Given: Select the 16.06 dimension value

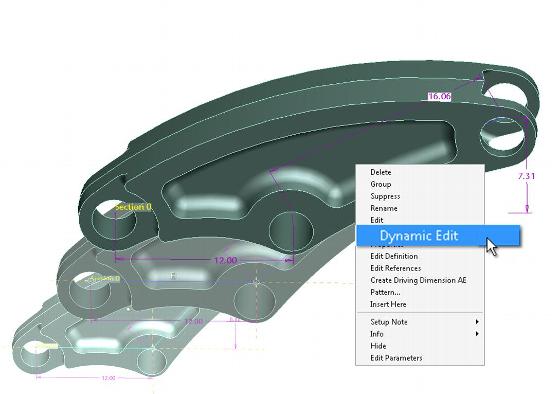Looking at the screenshot, I should click(x=439, y=96).
